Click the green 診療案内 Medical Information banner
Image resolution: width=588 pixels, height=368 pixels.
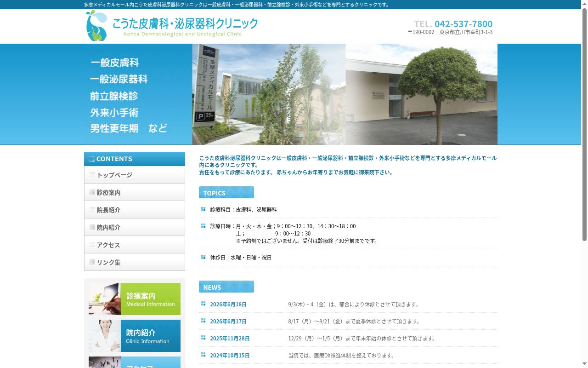[135, 299]
